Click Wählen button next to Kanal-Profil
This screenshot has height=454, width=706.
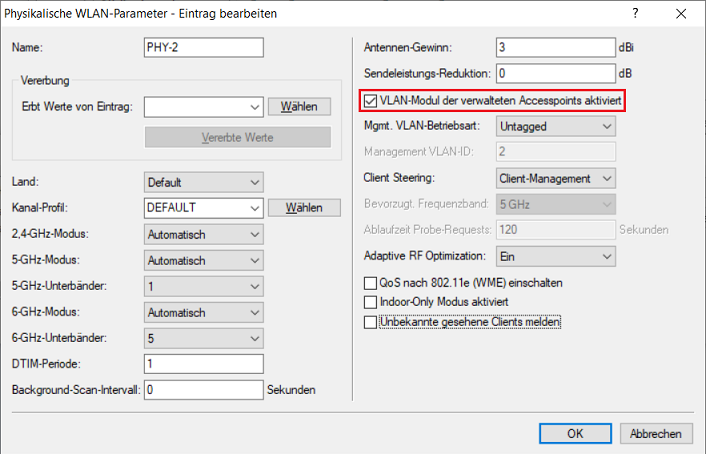[298, 208]
